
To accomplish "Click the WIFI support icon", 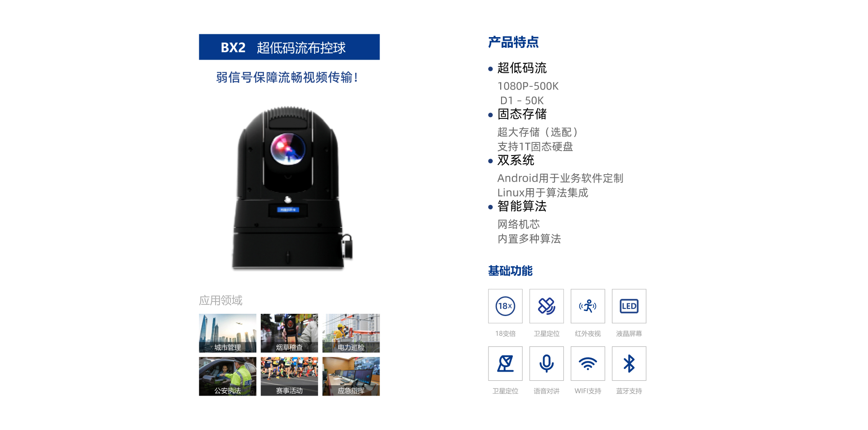I will point(587,364).
